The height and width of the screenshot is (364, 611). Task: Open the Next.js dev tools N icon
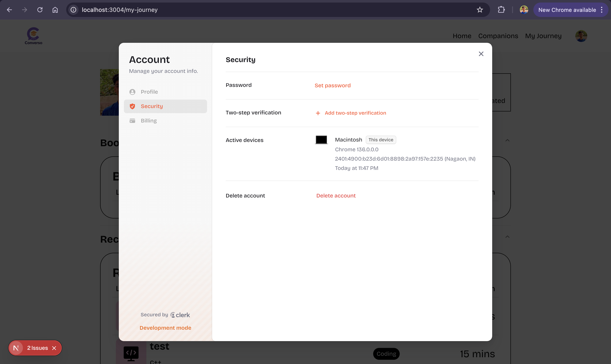click(16, 348)
